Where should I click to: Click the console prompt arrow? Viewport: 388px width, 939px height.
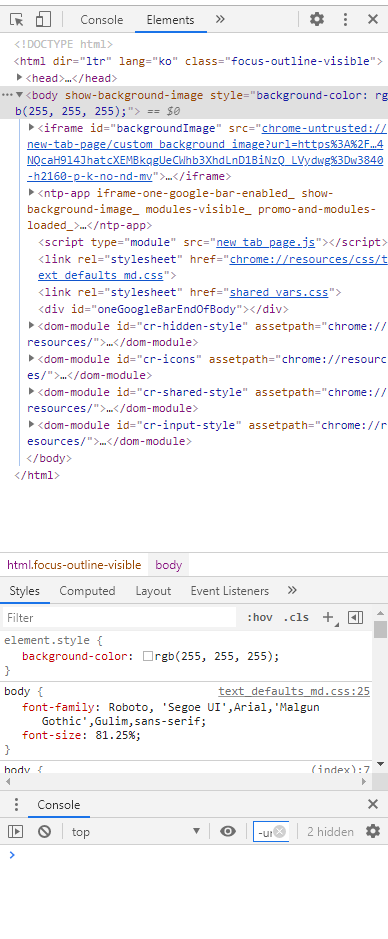[x=12, y=855]
